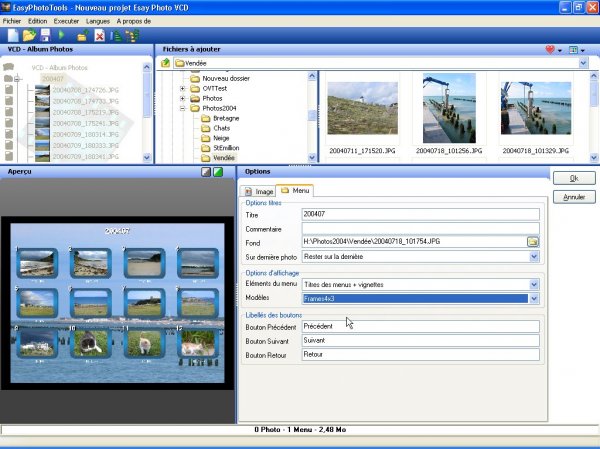This screenshot has height=449, width=600.
Task: Expand the OVTTest folder node
Action: click(183, 88)
